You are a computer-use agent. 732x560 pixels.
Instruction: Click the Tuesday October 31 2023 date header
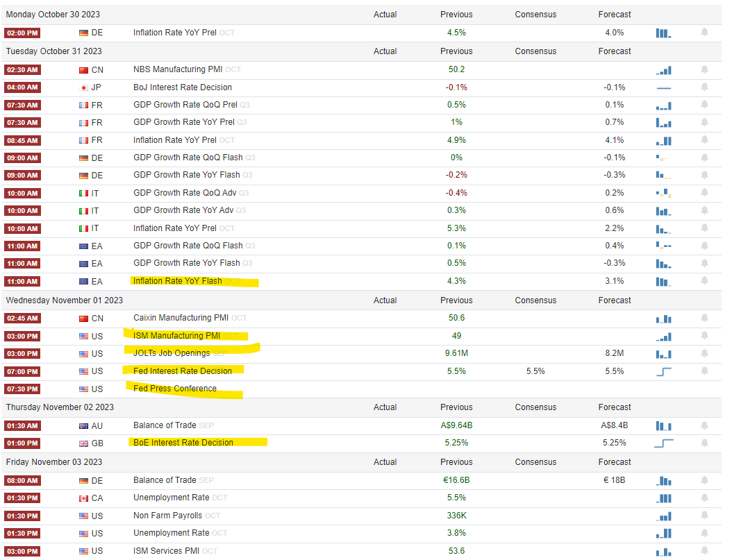pyautogui.click(x=53, y=51)
